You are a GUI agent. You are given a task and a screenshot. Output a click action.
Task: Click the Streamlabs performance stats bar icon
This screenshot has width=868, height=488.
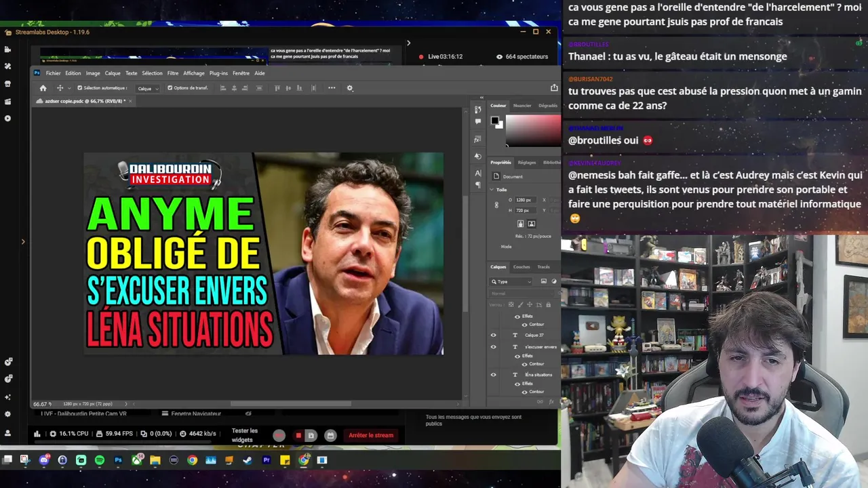point(37,434)
